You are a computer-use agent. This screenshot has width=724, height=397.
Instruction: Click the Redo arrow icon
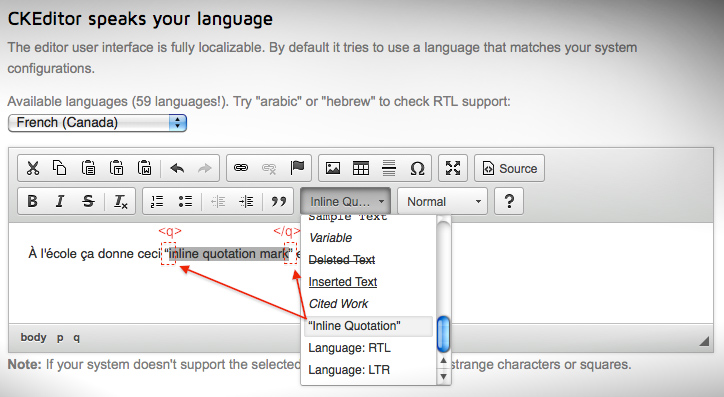[204, 168]
